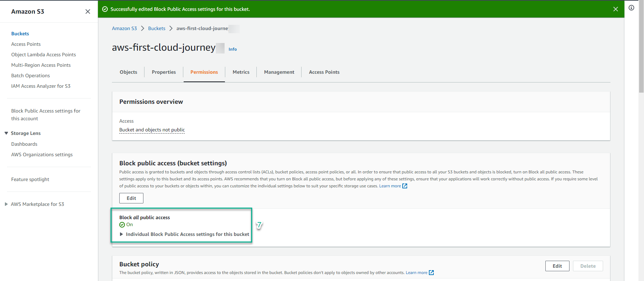
Task: Dismiss the green success notification banner
Action: (x=616, y=9)
